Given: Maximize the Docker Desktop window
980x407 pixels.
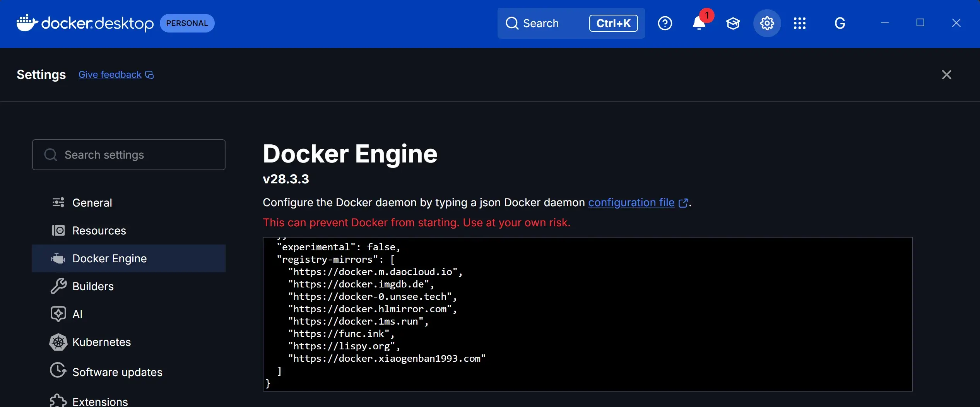Looking at the screenshot, I should pyautogui.click(x=920, y=23).
